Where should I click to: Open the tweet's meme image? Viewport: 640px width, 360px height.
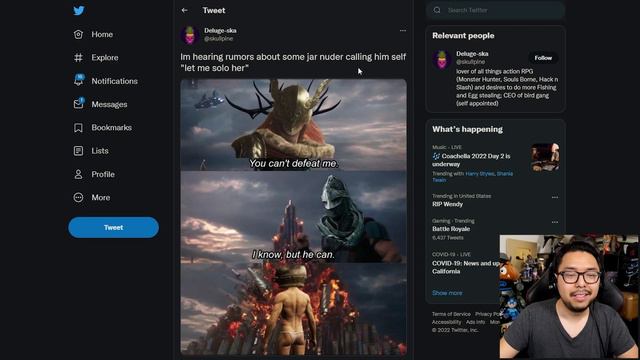(x=293, y=217)
